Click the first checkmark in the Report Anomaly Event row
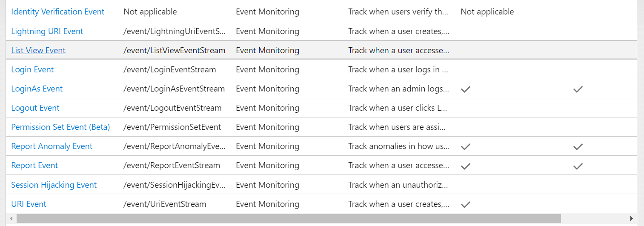Image resolution: width=644 pixels, height=226 pixels. pos(466,147)
